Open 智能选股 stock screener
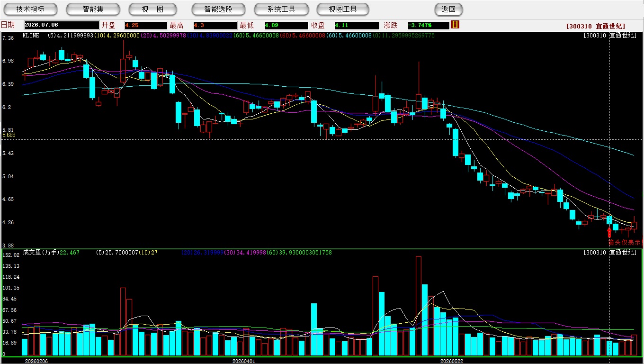This screenshot has width=644, height=364. pos(218,9)
